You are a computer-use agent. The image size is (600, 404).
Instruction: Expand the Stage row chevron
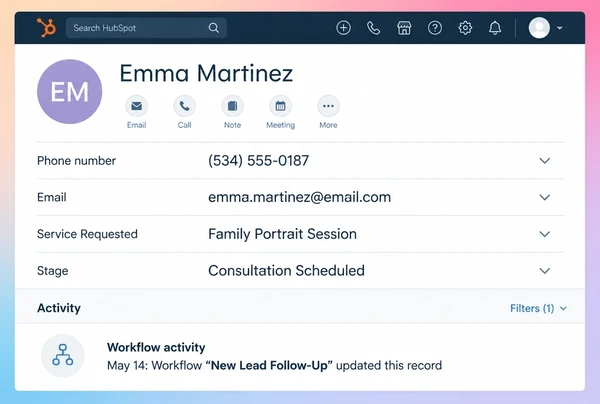click(x=545, y=271)
